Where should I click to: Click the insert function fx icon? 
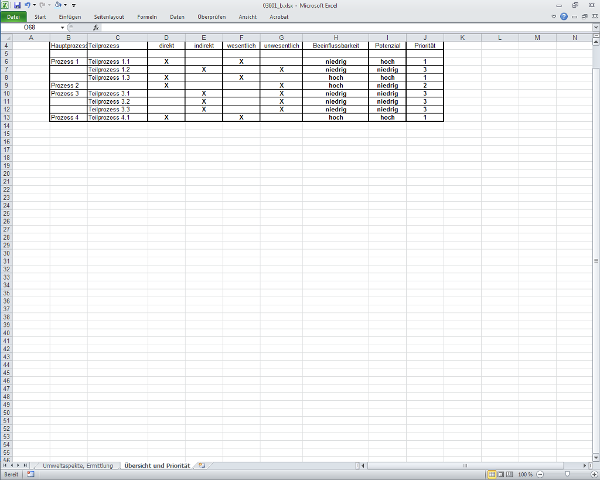tap(96, 27)
